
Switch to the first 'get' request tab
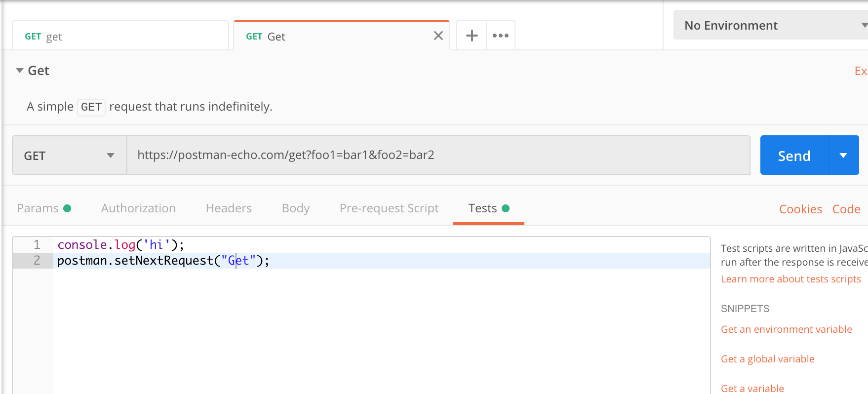tap(120, 36)
